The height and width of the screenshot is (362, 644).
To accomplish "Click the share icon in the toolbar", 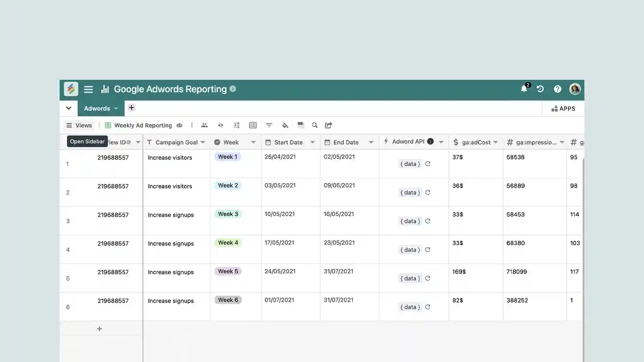I will click(328, 125).
